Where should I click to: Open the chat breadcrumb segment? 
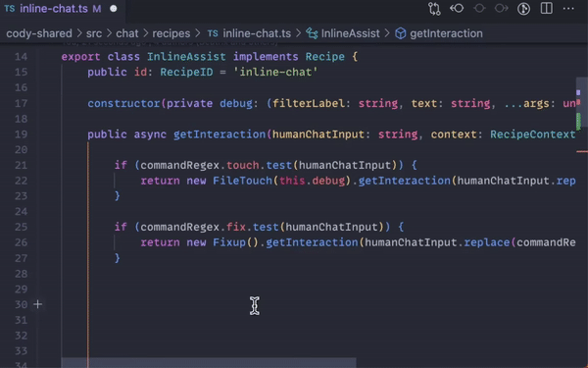[127, 33]
